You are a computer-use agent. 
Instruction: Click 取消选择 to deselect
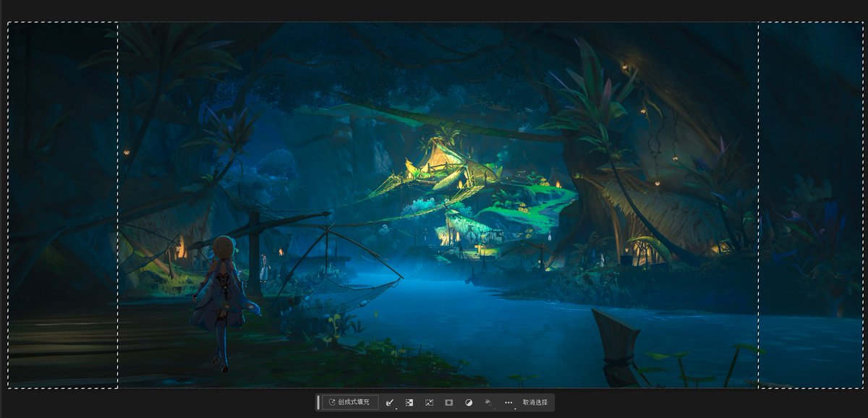pos(535,402)
